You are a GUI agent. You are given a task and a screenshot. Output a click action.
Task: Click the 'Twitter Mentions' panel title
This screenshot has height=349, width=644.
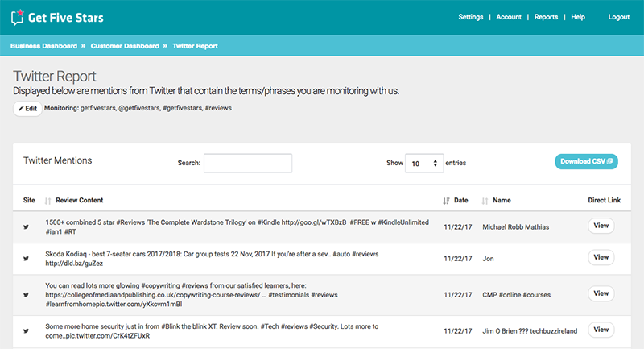tap(57, 160)
